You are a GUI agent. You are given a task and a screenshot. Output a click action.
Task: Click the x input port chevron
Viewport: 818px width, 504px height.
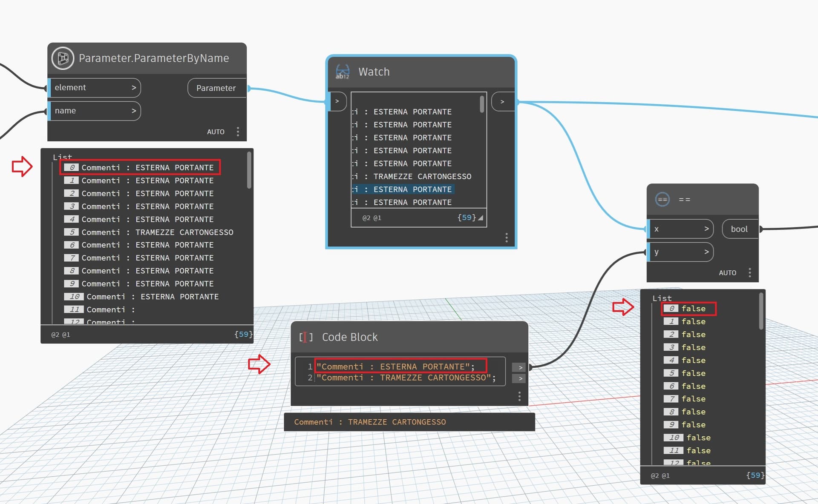click(x=706, y=229)
